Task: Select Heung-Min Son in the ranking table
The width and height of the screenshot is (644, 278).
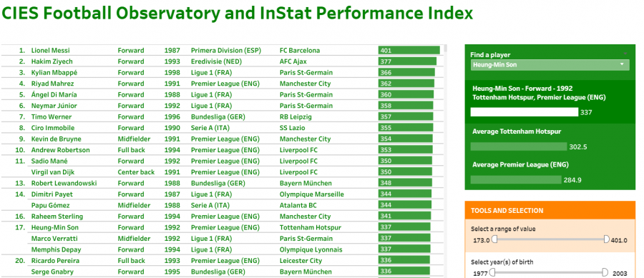Action: (54, 227)
